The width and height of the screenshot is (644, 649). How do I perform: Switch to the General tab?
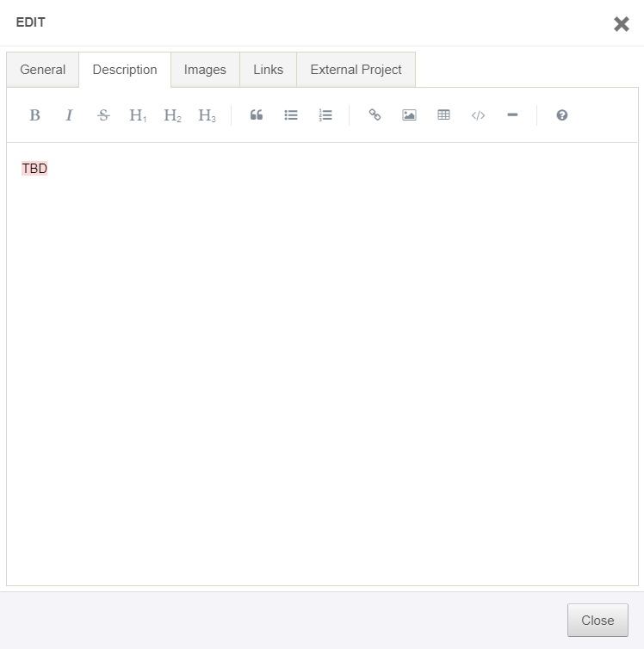tap(43, 70)
